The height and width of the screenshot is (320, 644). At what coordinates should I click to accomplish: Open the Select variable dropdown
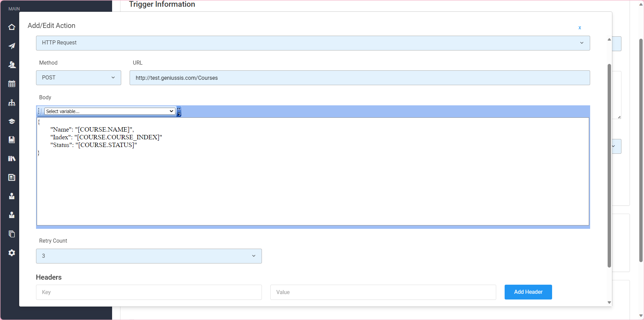point(110,111)
